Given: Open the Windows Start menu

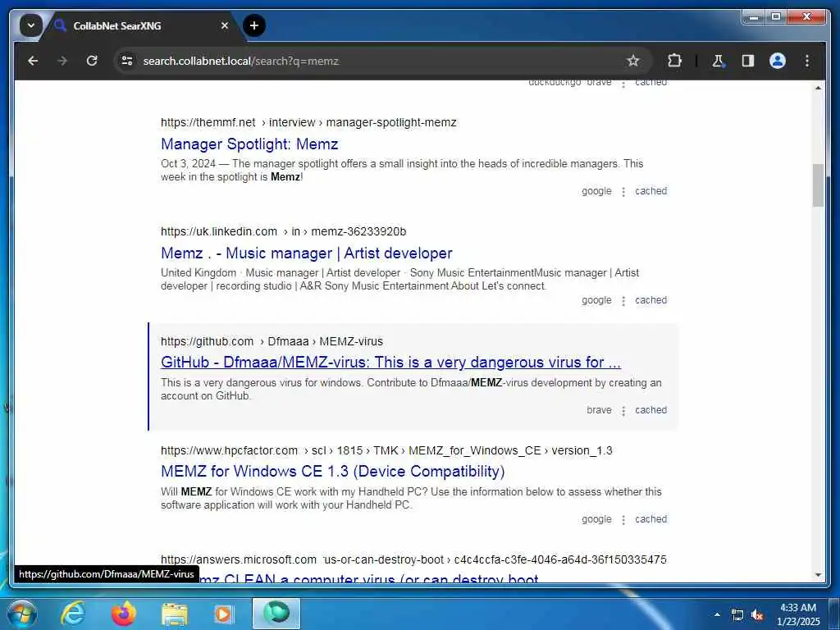Looking at the screenshot, I should pyautogui.click(x=21, y=614).
